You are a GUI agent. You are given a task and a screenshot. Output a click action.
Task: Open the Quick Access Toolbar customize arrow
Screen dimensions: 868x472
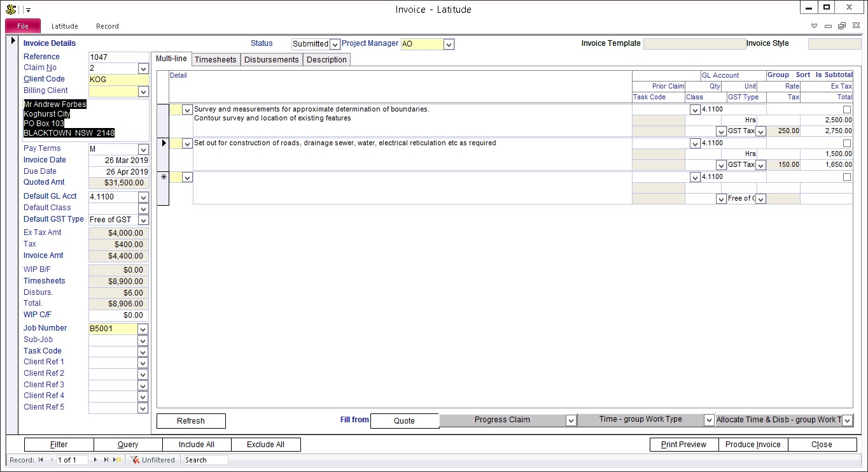click(x=28, y=10)
